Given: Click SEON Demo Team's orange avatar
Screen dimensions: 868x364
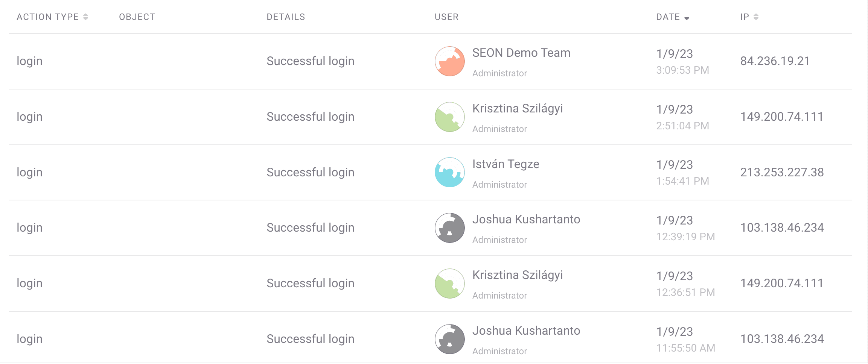Looking at the screenshot, I should [x=449, y=61].
